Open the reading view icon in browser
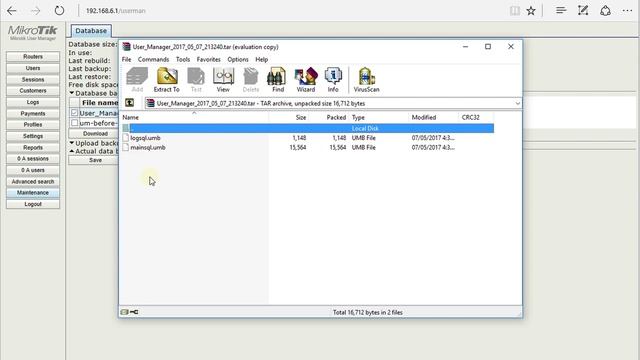This screenshot has height=360, width=640. pos(515,11)
